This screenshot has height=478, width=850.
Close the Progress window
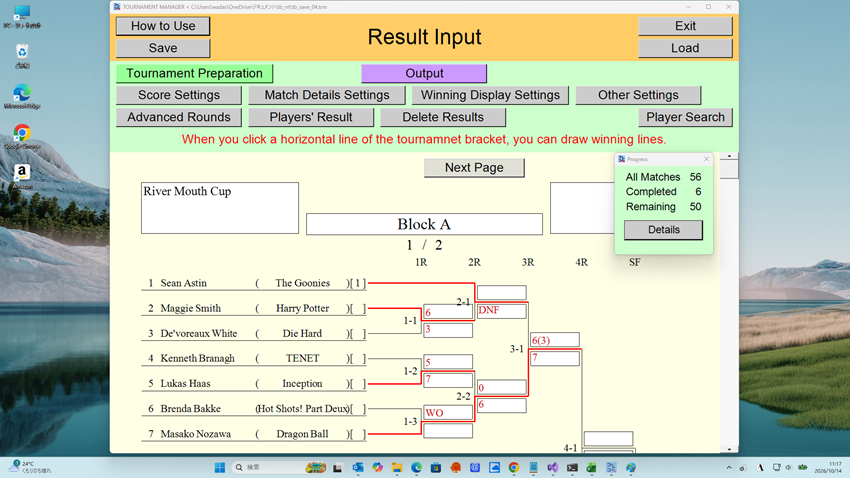click(706, 159)
